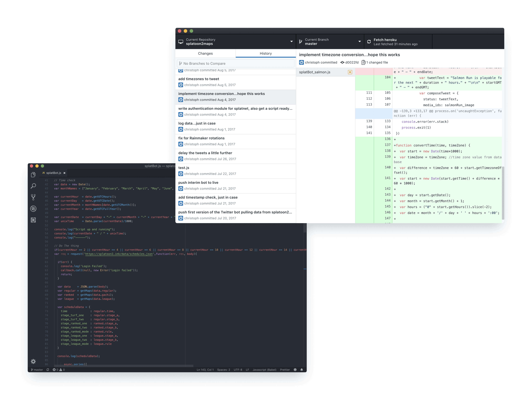Open the Debug view icon

coord(33,208)
